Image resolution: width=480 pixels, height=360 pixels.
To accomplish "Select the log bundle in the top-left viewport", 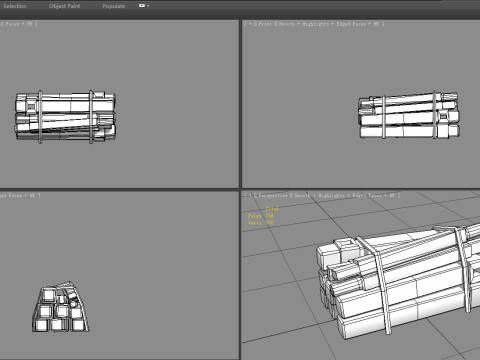I will click(x=65, y=117).
